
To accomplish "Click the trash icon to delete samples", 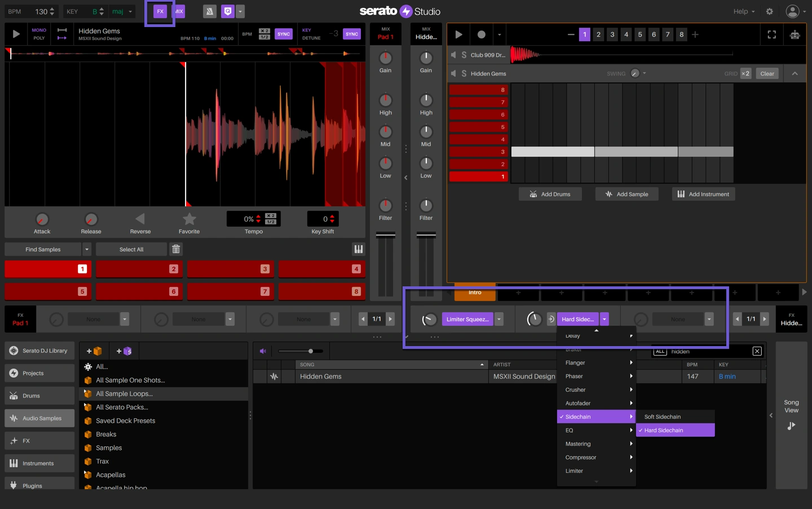I will (176, 249).
